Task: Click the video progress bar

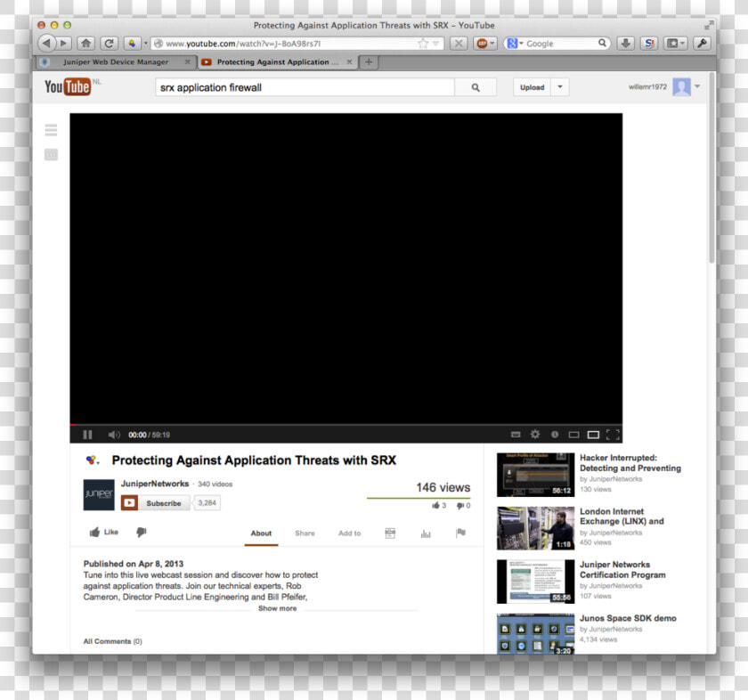Action: pyautogui.click(x=346, y=424)
